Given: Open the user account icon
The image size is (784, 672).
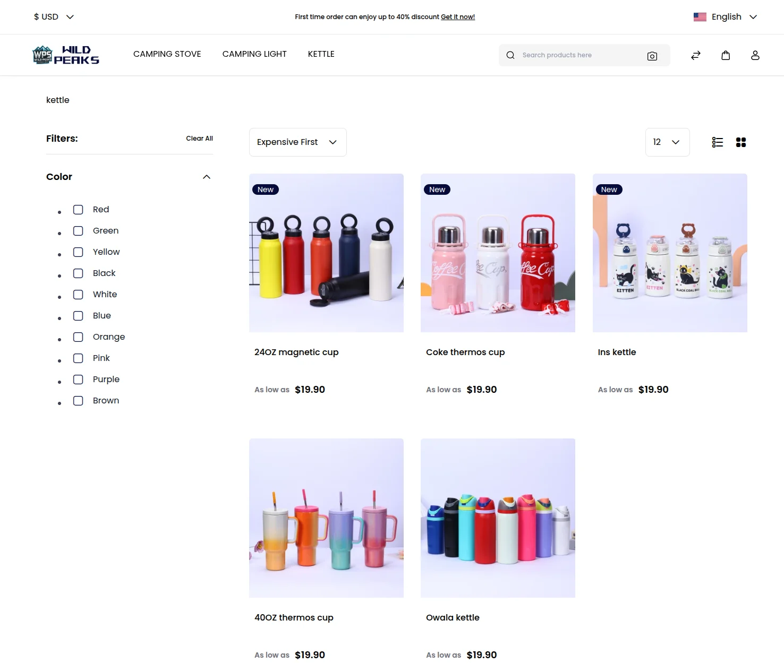Looking at the screenshot, I should (755, 55).
